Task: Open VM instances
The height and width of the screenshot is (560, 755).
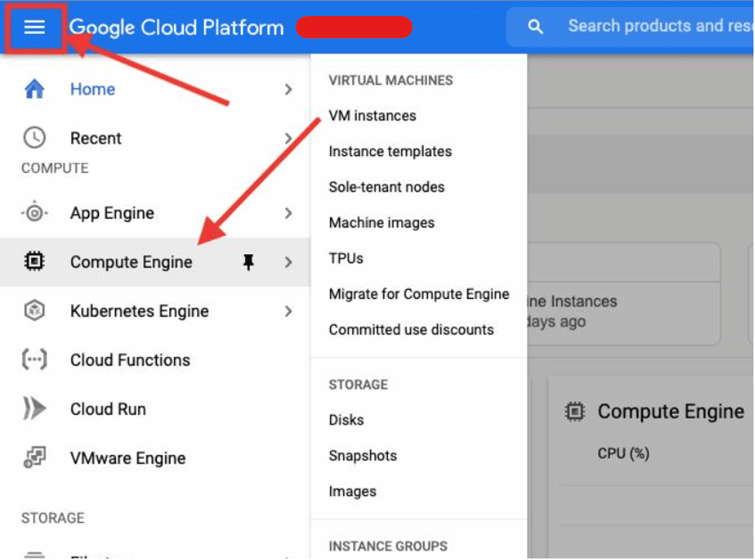Action: (x=372, y=116)
